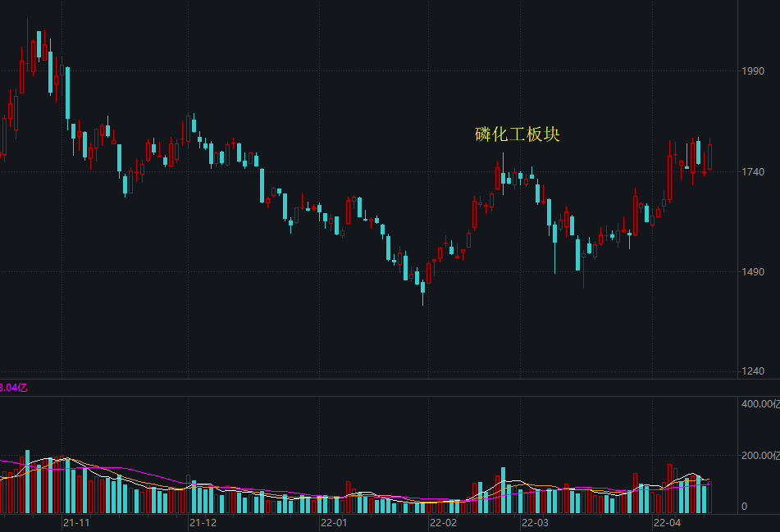Click the 22-03 date axis label
Image resolution: width=780 pixels, height=532 pixels.
pyautogui.click(x=535, y=522)
